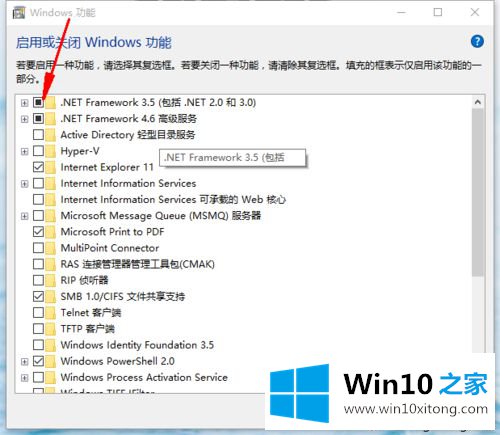The image size is (500, 435).
Task: Click folder icon beside Active Directory
Action: (50, 135)
